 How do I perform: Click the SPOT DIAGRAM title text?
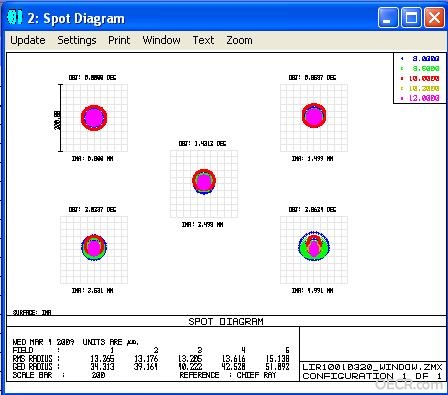[x=226, y=322]
